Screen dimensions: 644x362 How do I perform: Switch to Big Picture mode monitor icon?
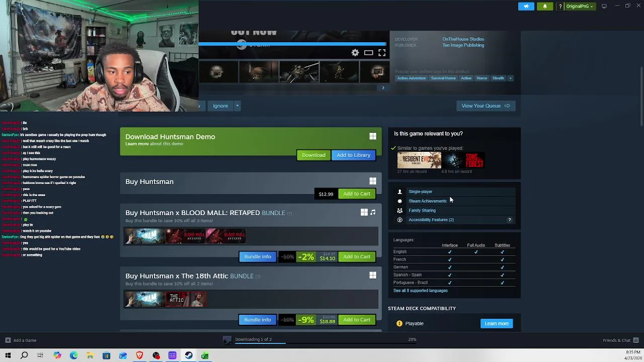click(604, 6)
